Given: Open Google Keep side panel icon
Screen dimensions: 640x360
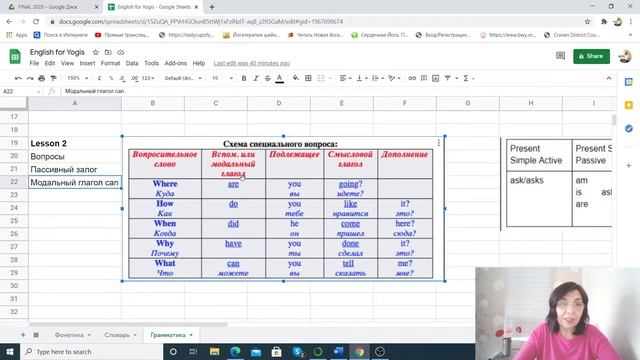Looking at the screenshot, I should point(629,105).
